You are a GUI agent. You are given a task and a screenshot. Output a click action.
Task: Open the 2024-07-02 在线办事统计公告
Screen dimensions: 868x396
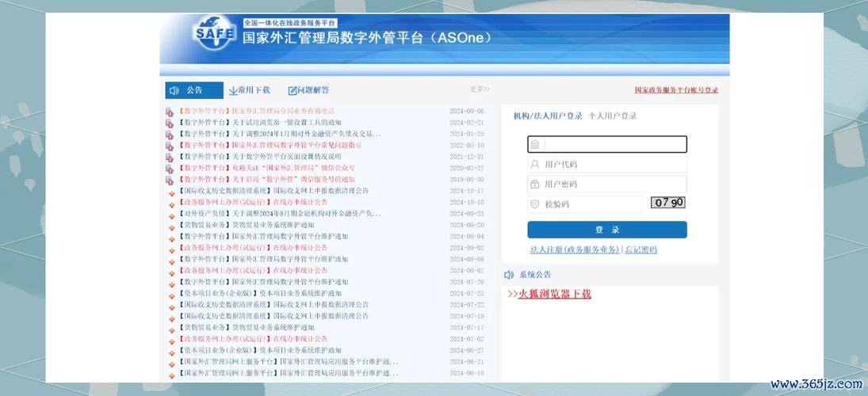coord(252,339)
